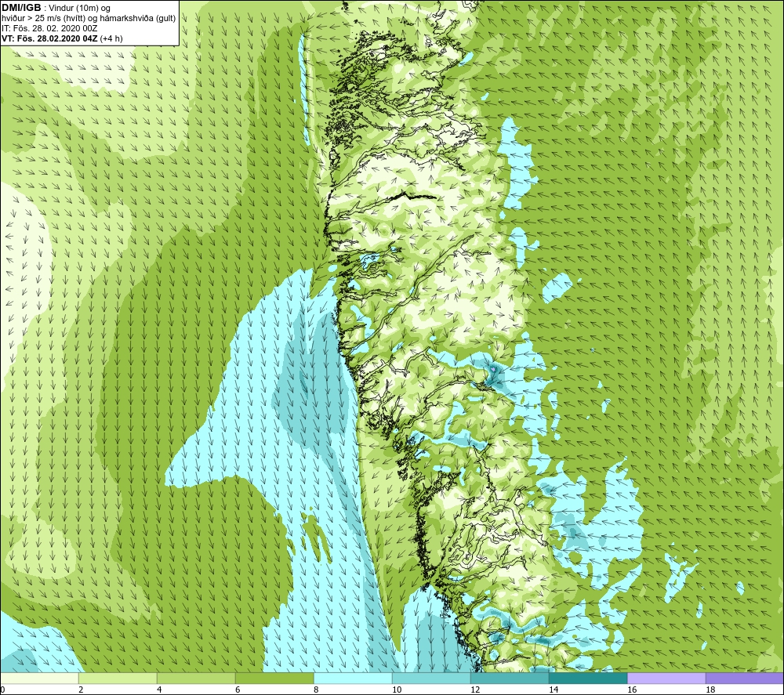Image resolution: width=784 pixels, height=695 pixels.
Task: Click the legend label '16'
Action: tap(632, 690)
